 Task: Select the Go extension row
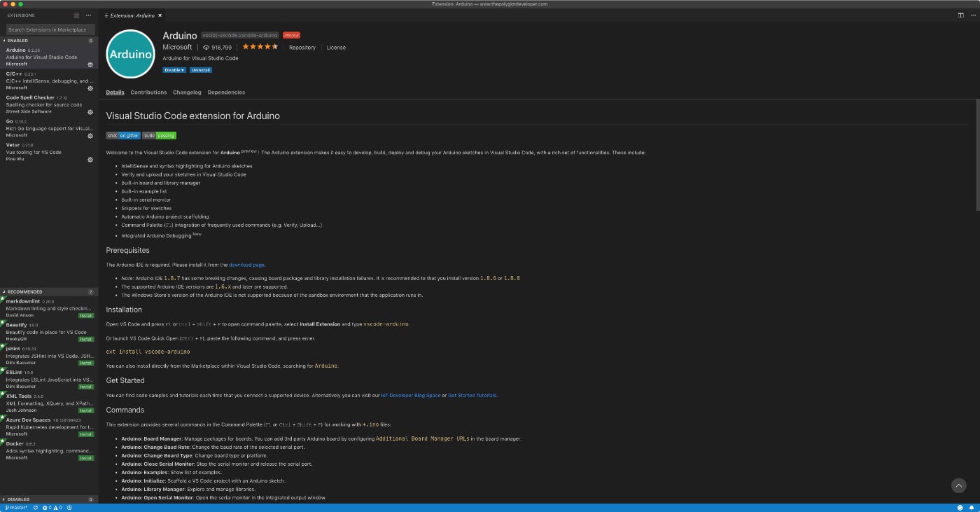click(x=49, y=128)
